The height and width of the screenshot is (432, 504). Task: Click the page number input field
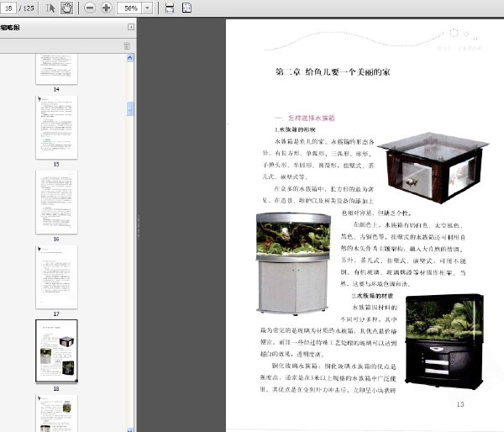(x=8, y=8)
